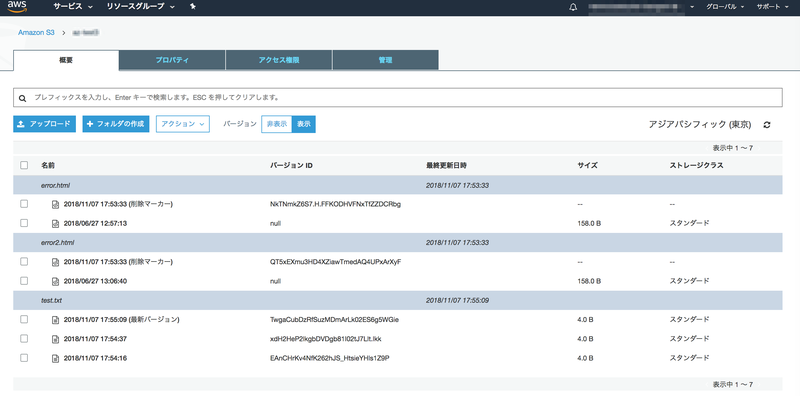Click version ID xdH2HeP2IkgbDVDgb81I02tJ7Llt.Ikk
The image size is (800, 396).
point(326,339)
